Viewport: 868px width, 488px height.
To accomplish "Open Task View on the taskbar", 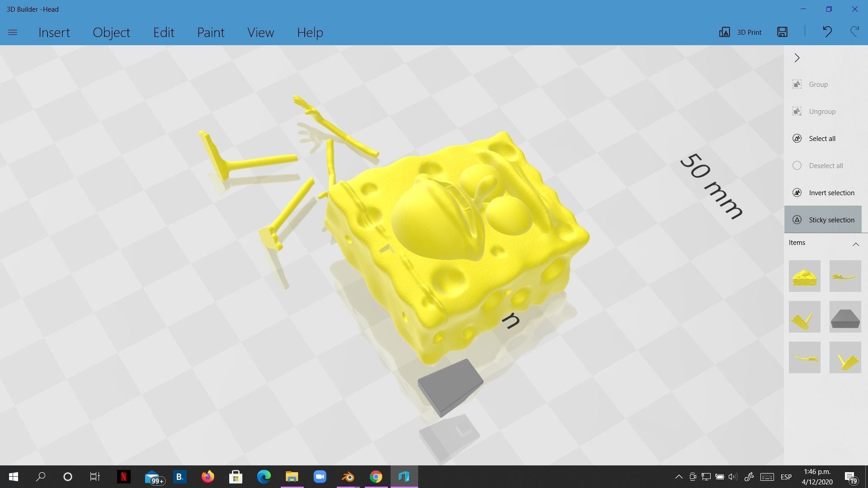I will click(x=95, y=477).
